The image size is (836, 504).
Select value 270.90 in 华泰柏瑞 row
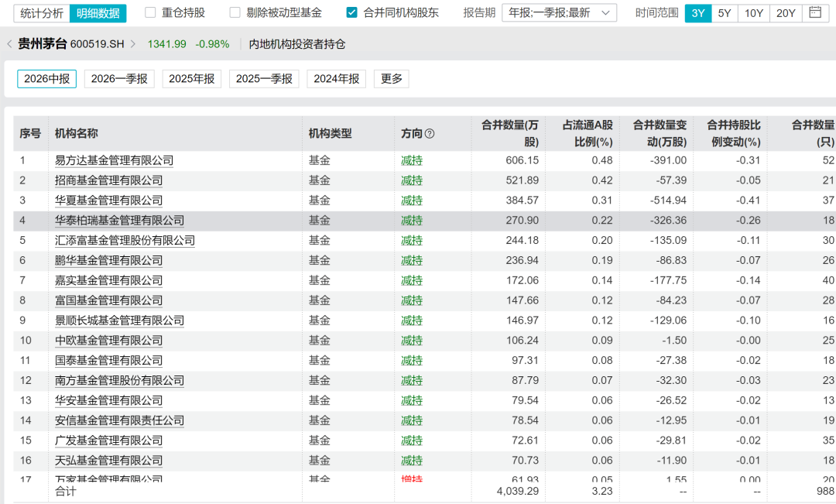(522, 221)
